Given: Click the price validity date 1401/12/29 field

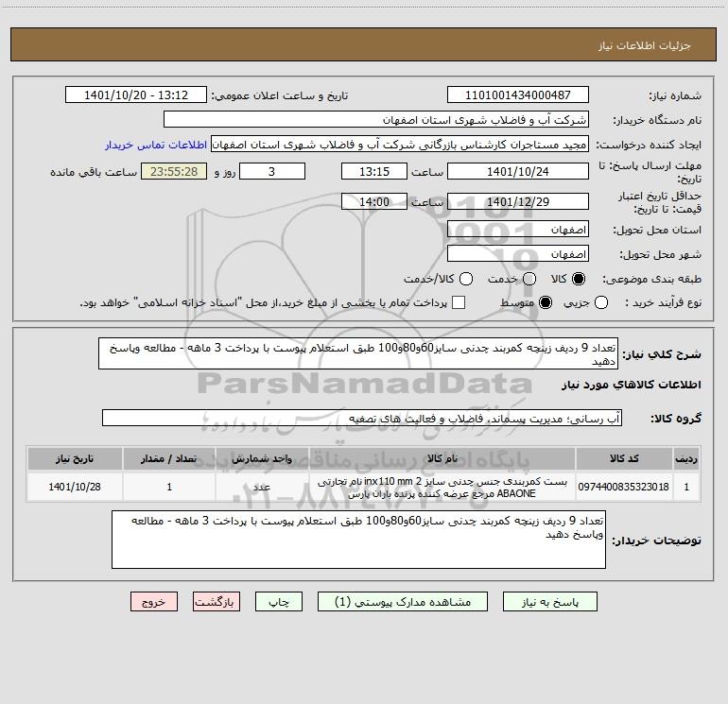Looking at the screenshot, I should pos(518,201).
